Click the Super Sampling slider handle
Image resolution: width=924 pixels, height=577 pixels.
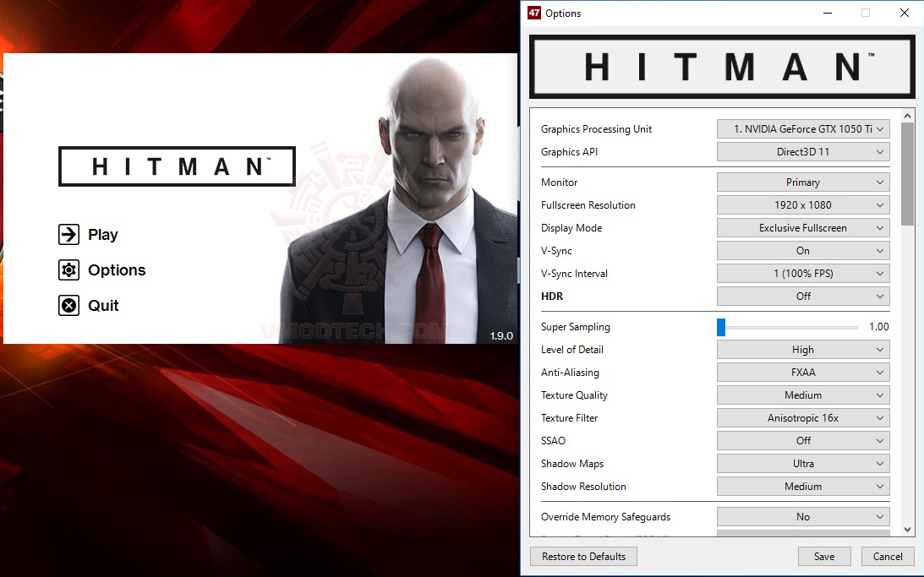coord(721,327)
